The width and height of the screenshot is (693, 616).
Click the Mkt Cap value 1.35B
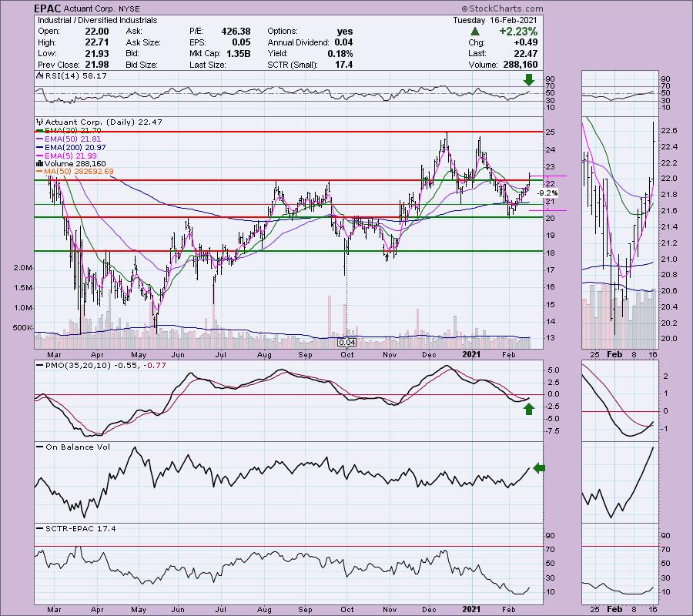pos(239,53)
